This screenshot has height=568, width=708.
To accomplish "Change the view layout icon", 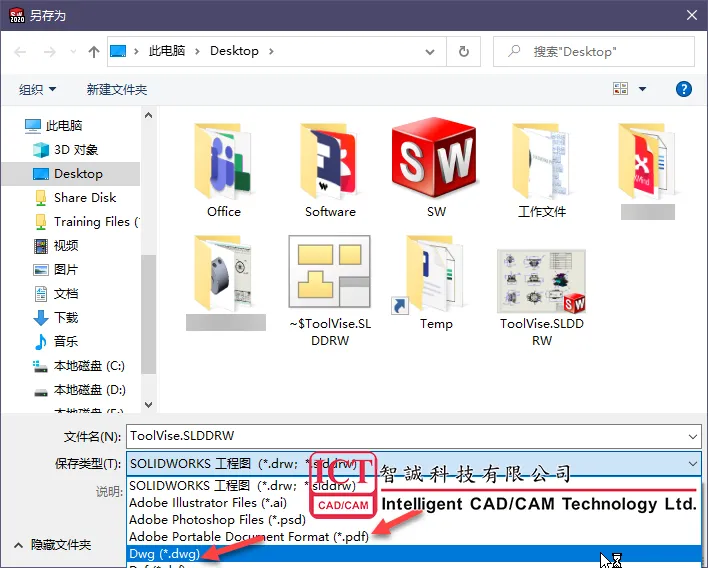I will [620, 88].
